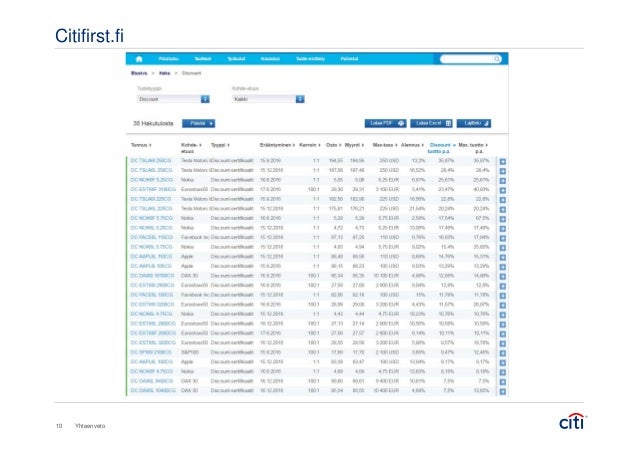Sort table by Kerroin column header

[x=310, y=145]
